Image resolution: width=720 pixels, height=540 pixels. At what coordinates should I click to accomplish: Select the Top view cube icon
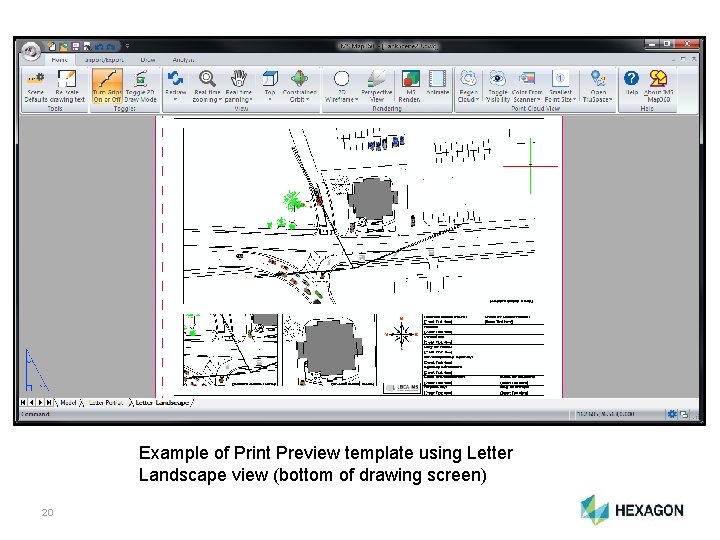(270, 79)
